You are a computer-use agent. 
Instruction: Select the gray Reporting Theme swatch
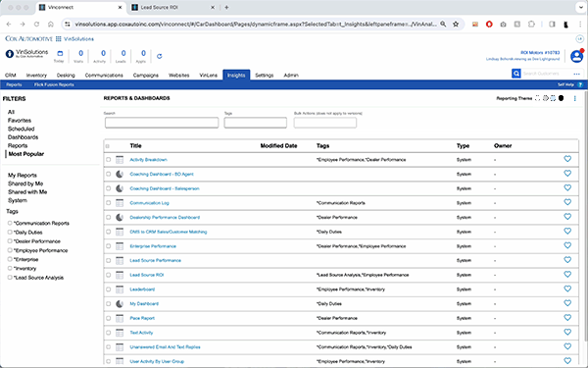545,98
